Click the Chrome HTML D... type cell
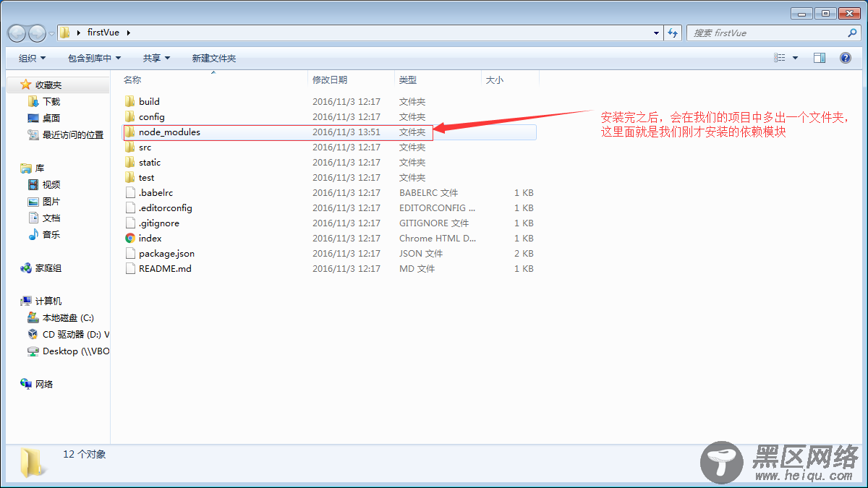The image size is (868, 488). point(438,238)
